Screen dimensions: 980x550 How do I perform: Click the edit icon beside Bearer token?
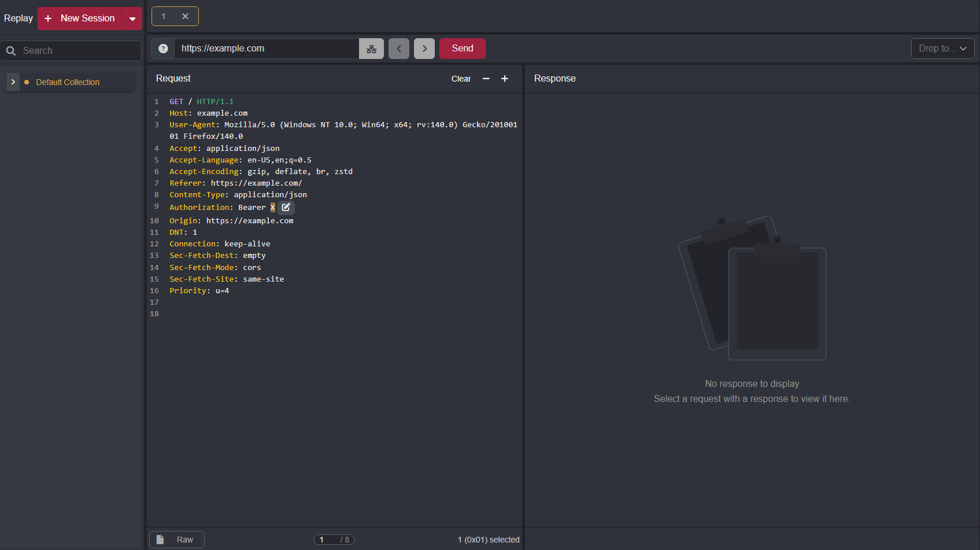point(286,207)
